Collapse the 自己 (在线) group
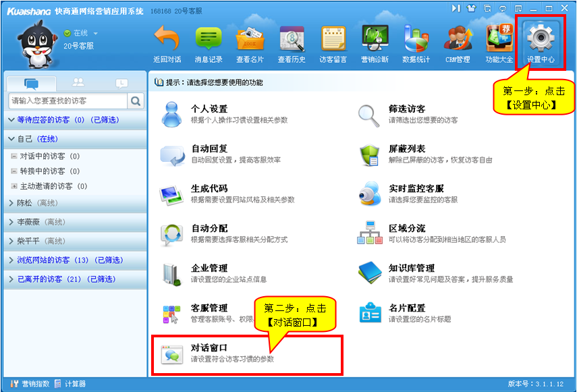577x392 pixels. 11,139
